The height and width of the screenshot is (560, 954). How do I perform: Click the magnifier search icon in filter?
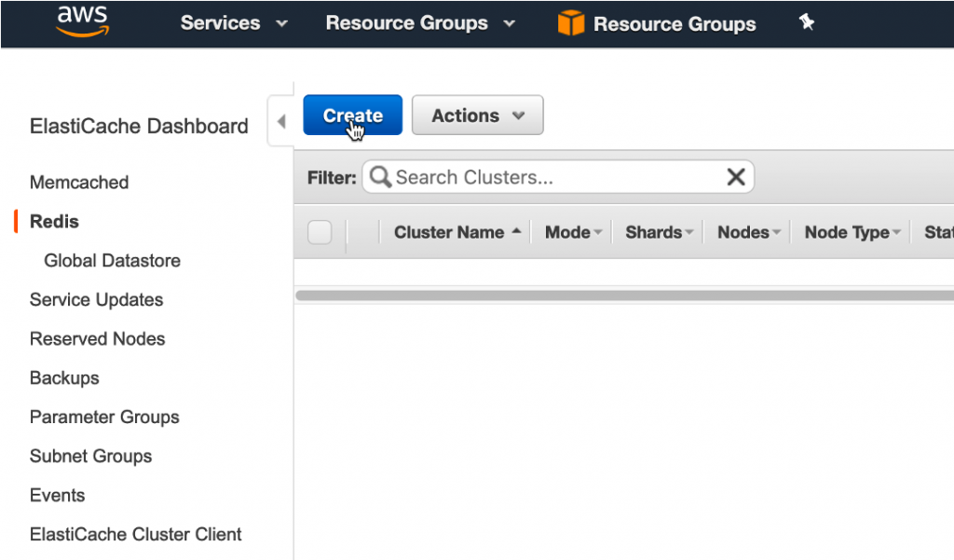click(380, 176)
